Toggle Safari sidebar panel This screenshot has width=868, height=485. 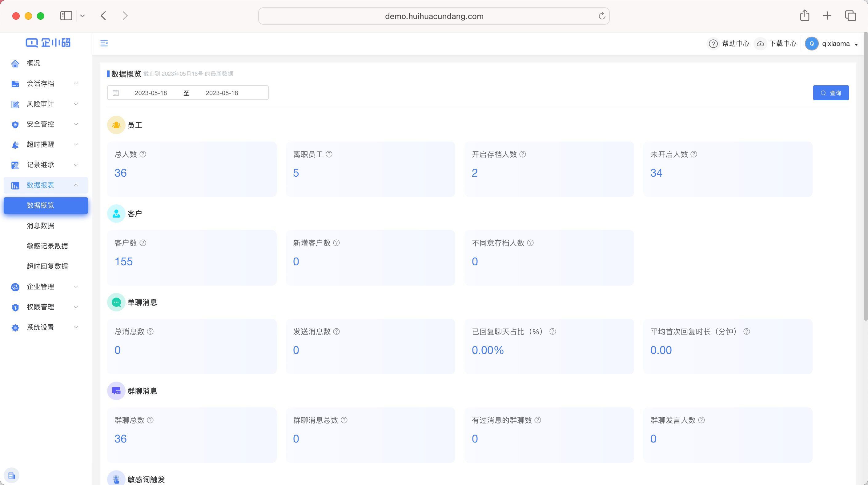[x=66, y=16]
